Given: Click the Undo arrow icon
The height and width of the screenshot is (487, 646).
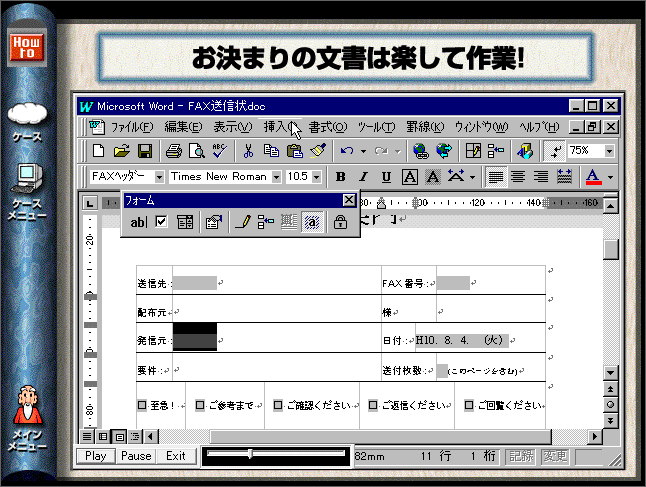Looking at the screenshot, I should click(347, 151).
